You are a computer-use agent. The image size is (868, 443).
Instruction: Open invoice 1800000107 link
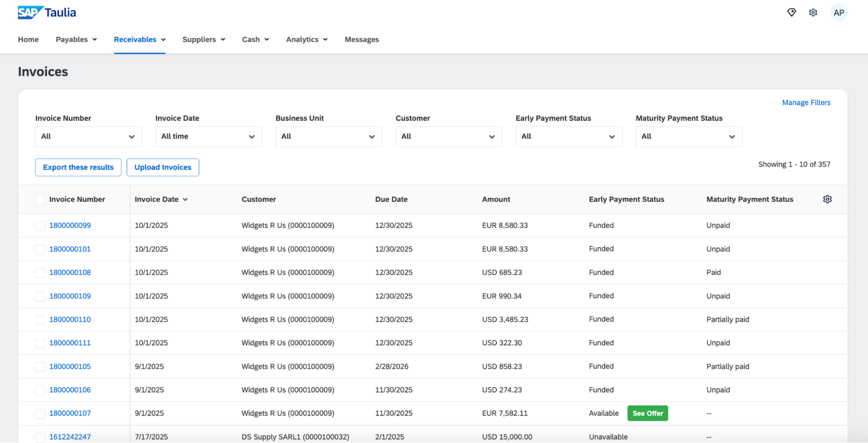(70, 413)
